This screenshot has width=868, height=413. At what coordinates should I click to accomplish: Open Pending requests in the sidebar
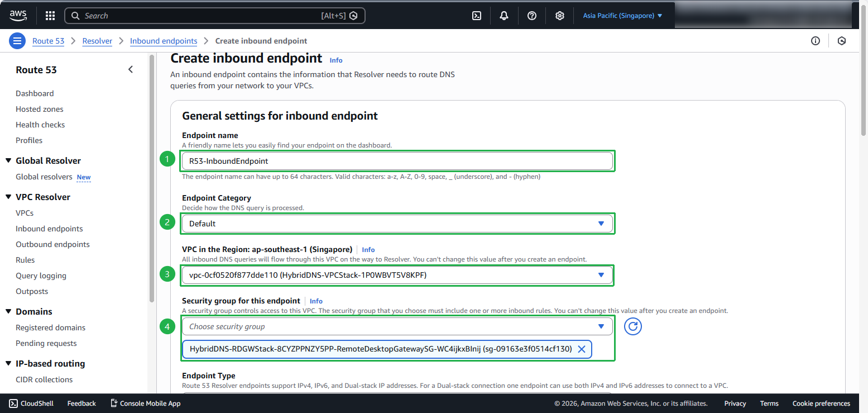[46, 343]
